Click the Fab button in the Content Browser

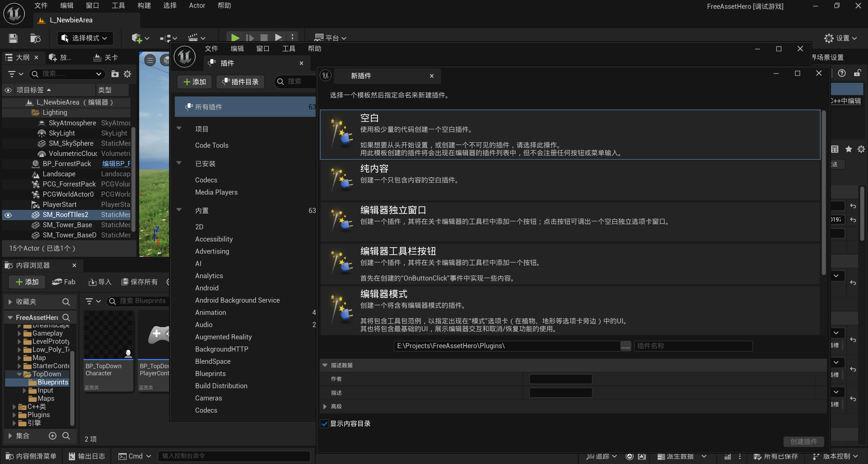pos(63,282)
